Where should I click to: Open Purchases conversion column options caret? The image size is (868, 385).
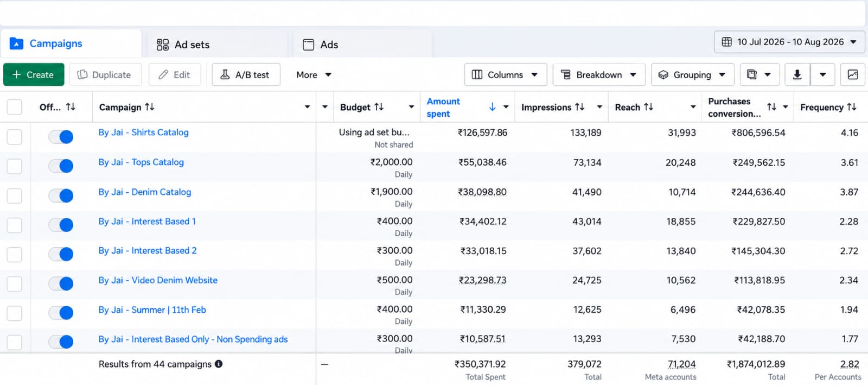click(785, 107)
